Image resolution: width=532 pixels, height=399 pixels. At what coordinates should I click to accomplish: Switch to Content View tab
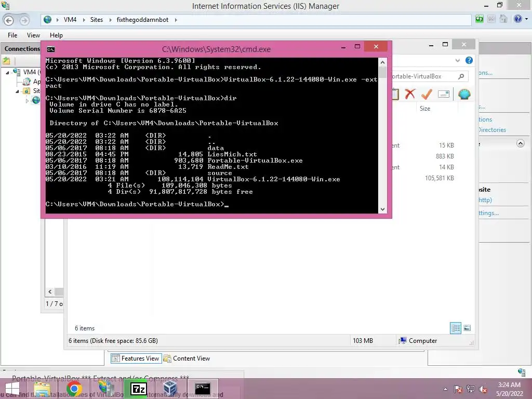tap(187, 358)
